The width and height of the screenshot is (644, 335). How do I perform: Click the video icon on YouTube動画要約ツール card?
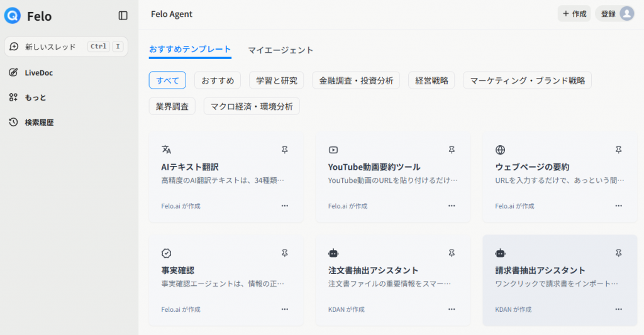click(333, 150)
